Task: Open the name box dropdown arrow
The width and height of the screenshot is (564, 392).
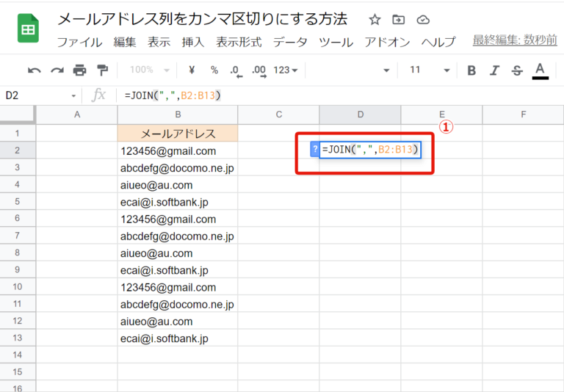Action: pos(73,95)
